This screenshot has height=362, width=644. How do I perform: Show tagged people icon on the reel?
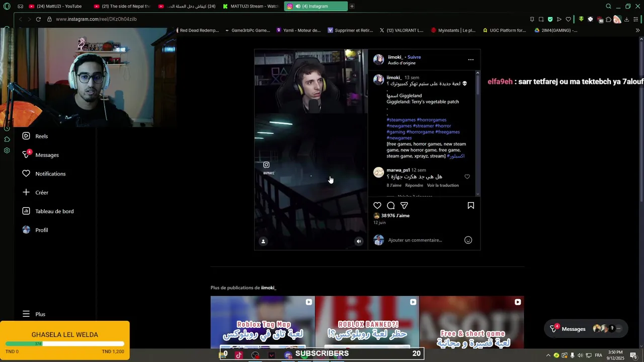pyautogui.click(x=263, y=241)
